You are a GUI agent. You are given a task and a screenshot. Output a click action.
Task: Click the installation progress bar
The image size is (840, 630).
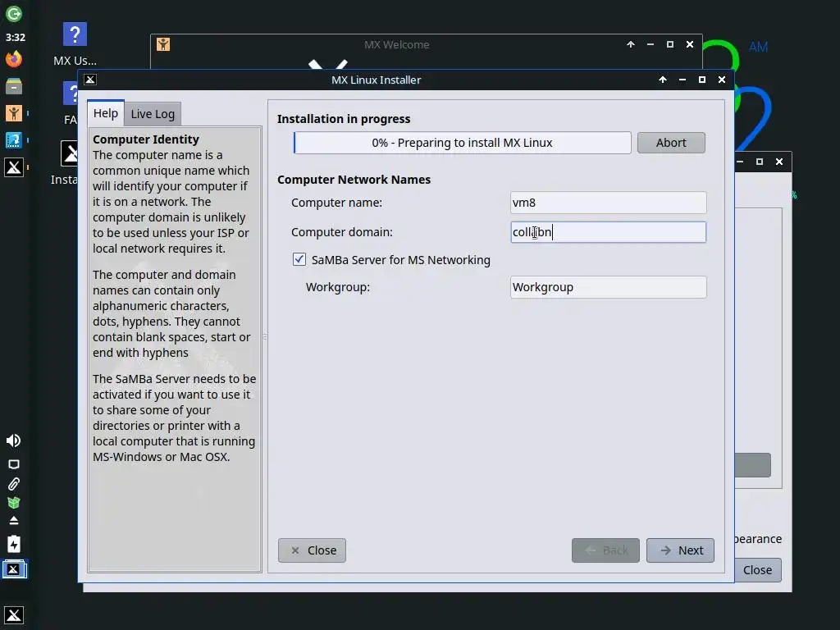pyautogui.click(x=463, y=143)
